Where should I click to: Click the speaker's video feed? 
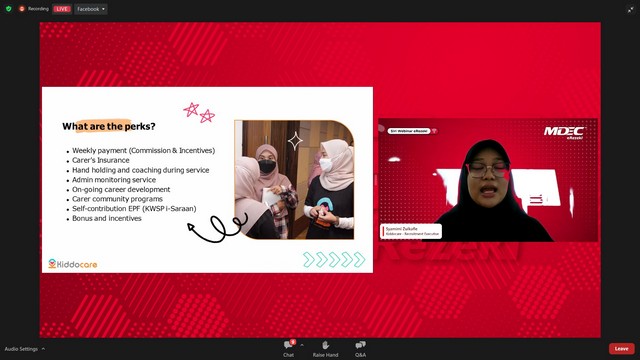[488, 180]
